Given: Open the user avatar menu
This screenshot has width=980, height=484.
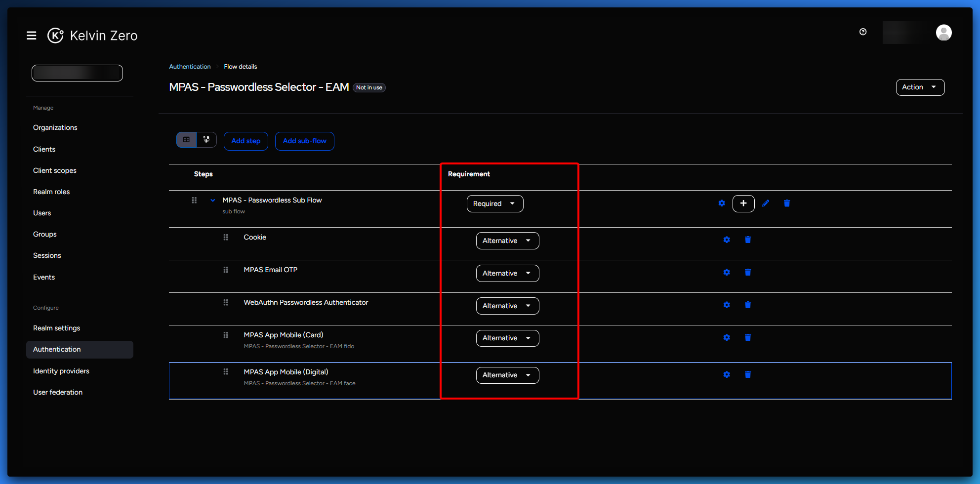Looking at the screenshot, I should pos(943,33).
